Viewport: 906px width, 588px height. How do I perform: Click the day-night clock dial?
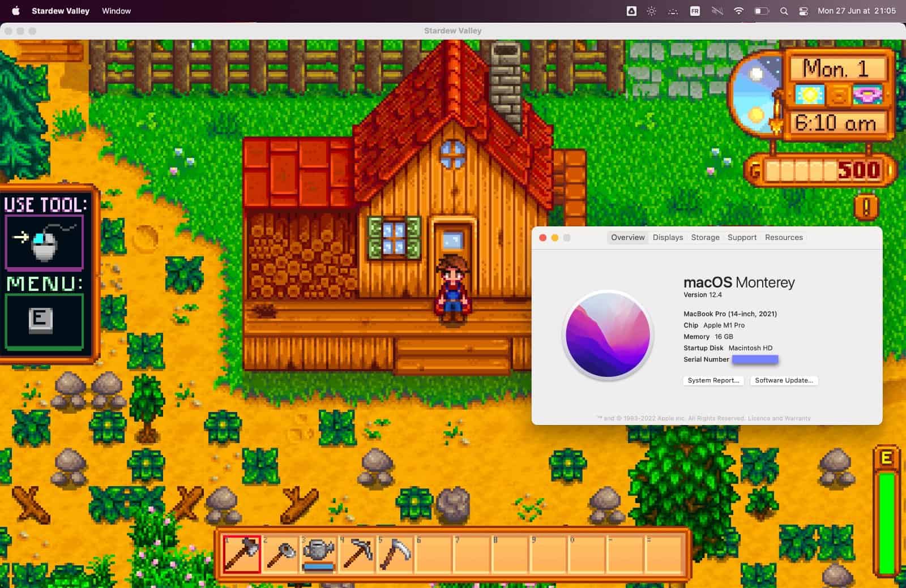coord(756,95)
